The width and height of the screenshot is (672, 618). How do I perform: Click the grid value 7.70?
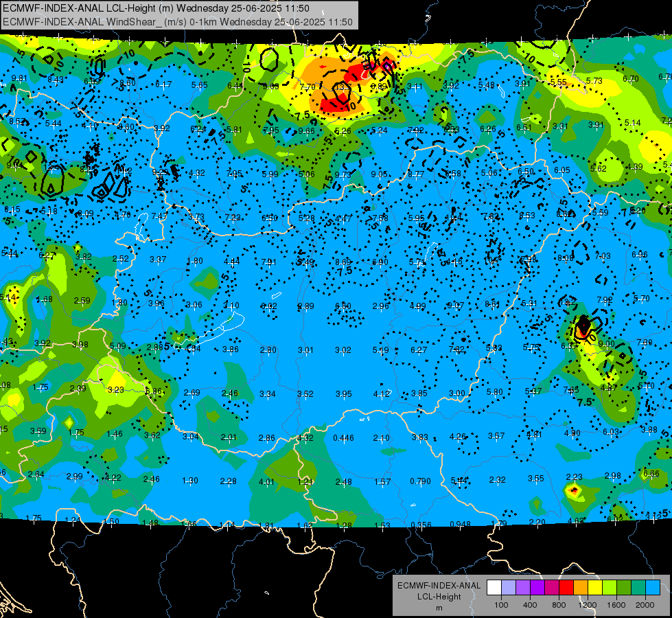[x=308, y=87]
